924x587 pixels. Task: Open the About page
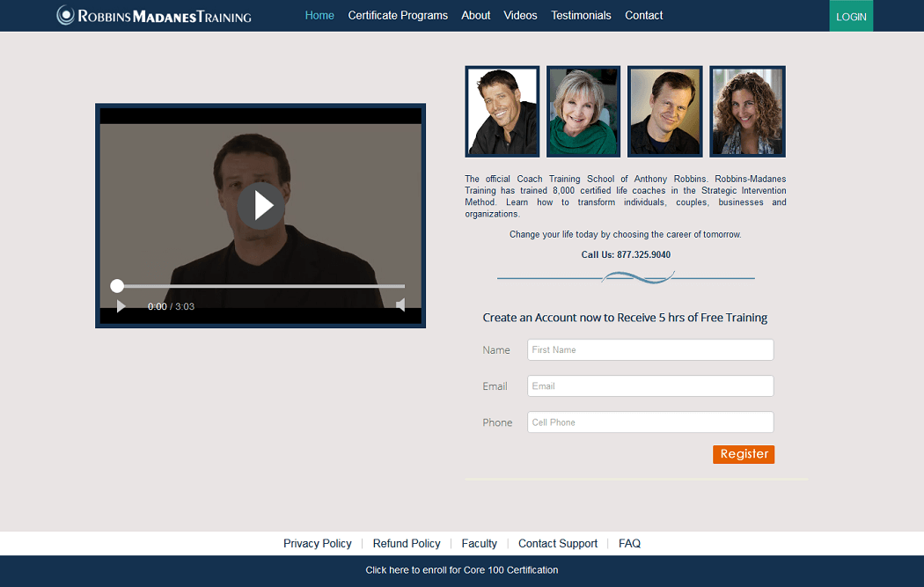tap(475, 15)
